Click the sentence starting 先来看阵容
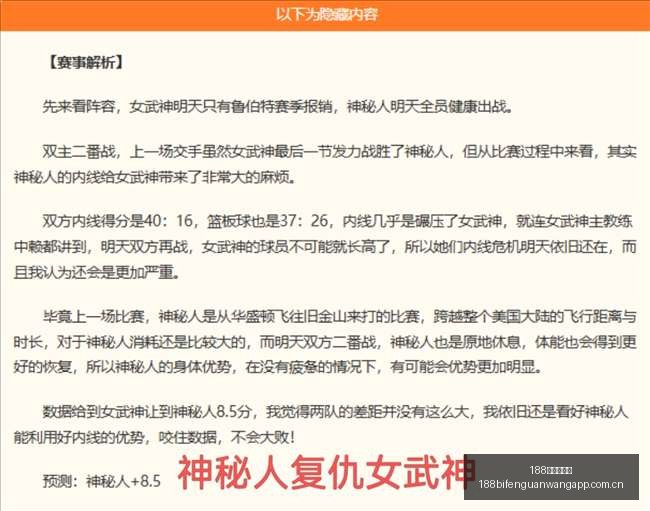Image resolution: width=650 pixels, height=511 pixels. [x=278, y=107]
